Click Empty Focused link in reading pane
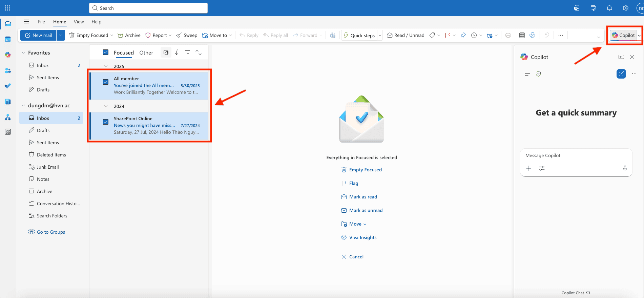644x298 pixels. coord(361,170)
